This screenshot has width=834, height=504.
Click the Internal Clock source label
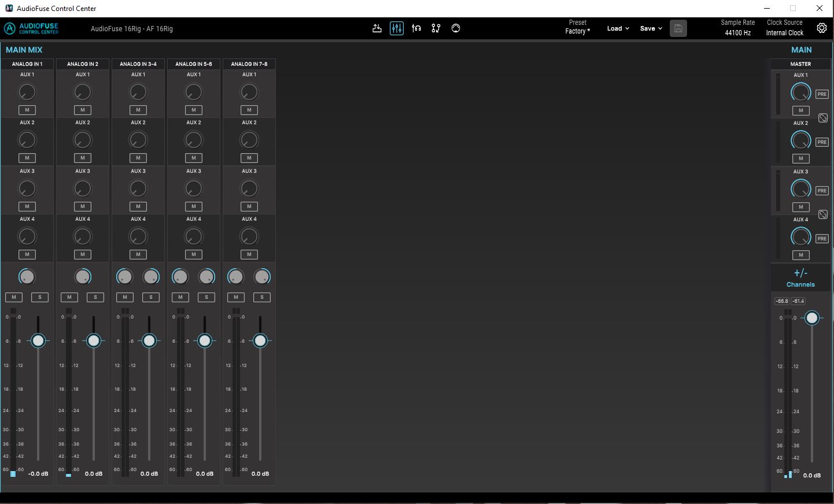[784, 33]
